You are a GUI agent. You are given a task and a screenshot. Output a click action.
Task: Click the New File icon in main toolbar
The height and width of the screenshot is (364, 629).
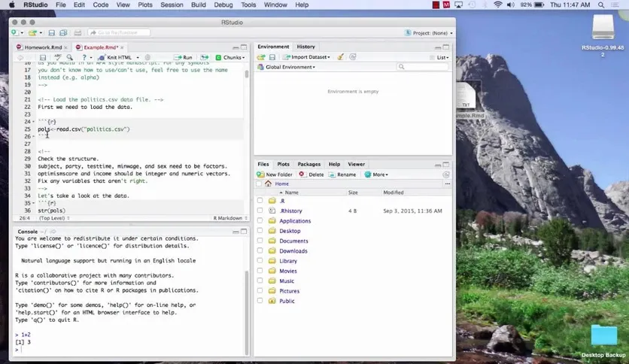point(15,32)
